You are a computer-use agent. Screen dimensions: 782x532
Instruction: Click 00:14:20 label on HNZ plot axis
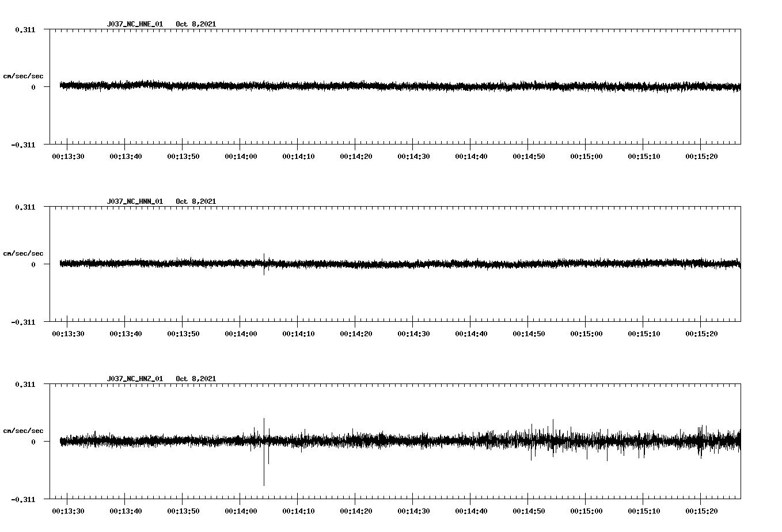[356, 511]
